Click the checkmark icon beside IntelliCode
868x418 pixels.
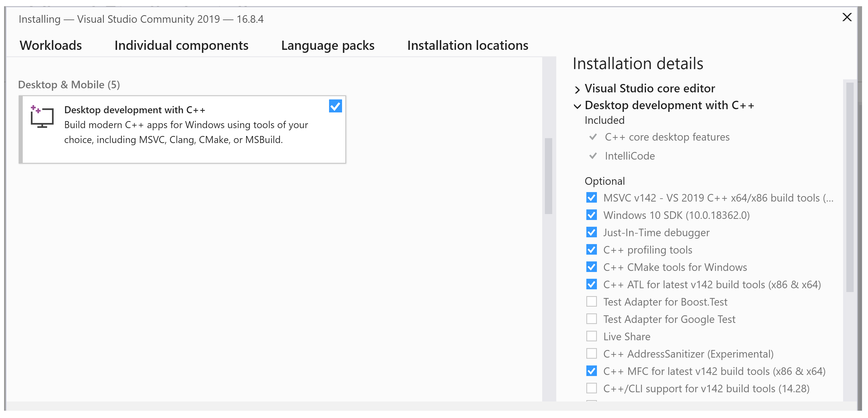(x=593, y=156)
